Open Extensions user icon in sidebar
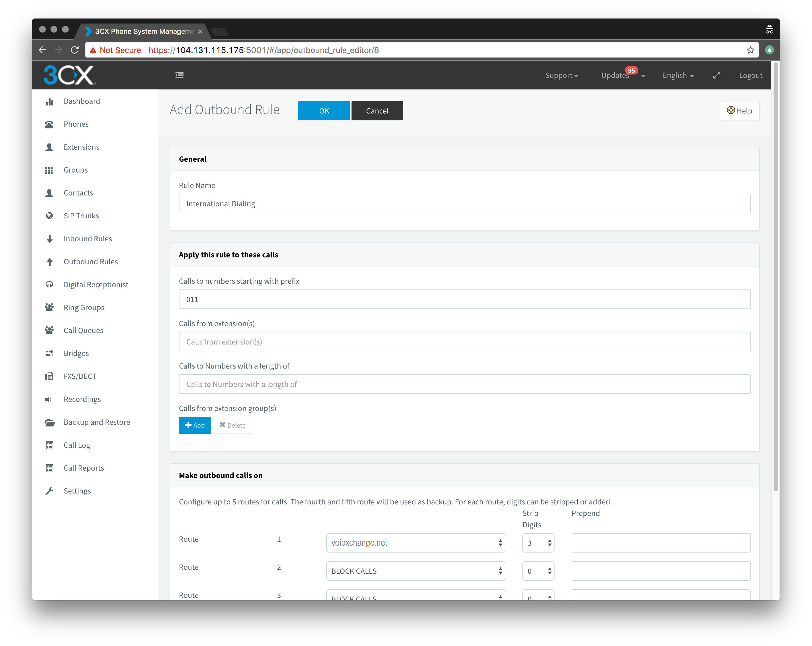Screen dimensions: 812x646 click(x=49, y=148)
